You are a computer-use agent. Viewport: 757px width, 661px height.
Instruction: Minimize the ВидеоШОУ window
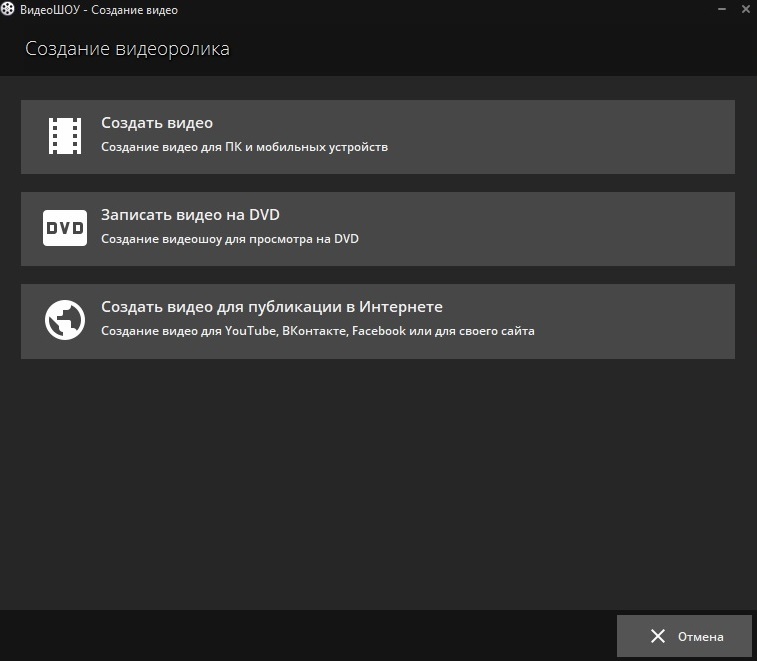click(x=722, y=9)
